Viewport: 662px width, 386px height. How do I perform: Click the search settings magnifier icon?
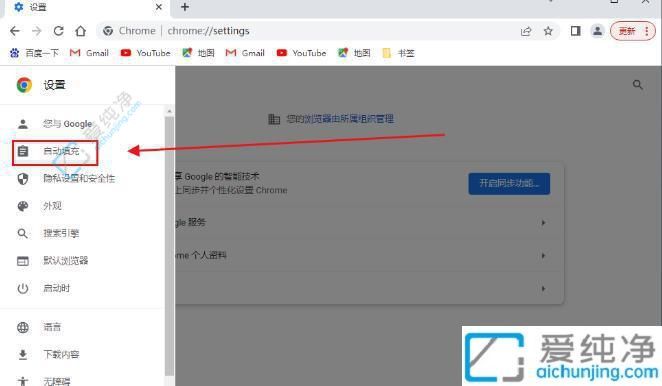(638, 85)
